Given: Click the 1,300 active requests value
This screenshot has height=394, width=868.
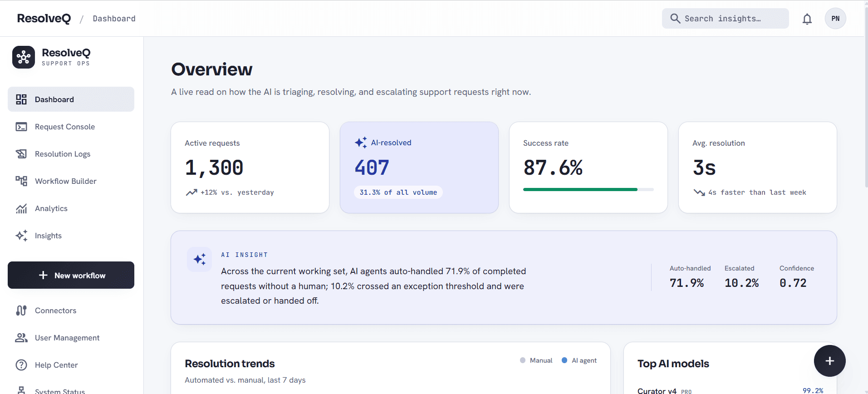Looking at the screenshot, I should pos(214,167).
